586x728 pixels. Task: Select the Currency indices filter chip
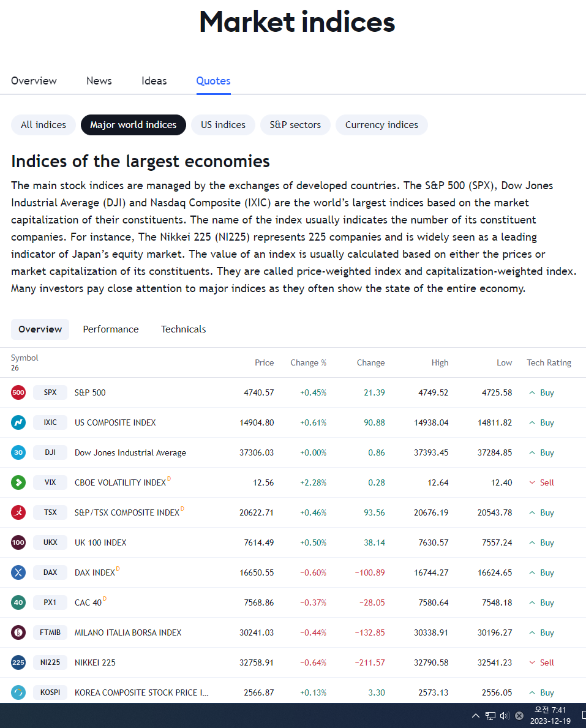click(381, 125)
